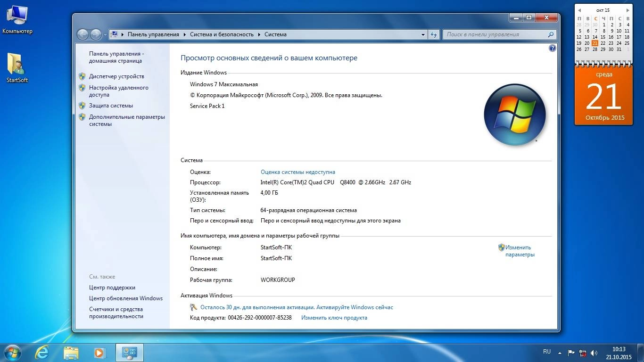Click the large orange среда 21 day panel

pyautogui.click(x=604, y=96)
